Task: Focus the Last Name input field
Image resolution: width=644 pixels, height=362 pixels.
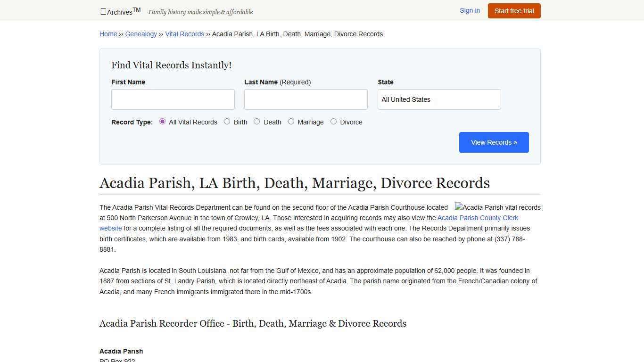Action: pos(305,99)
